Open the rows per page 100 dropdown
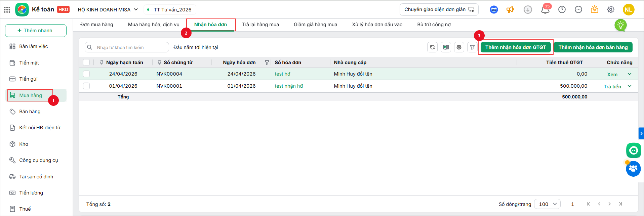 pos(547,204)
